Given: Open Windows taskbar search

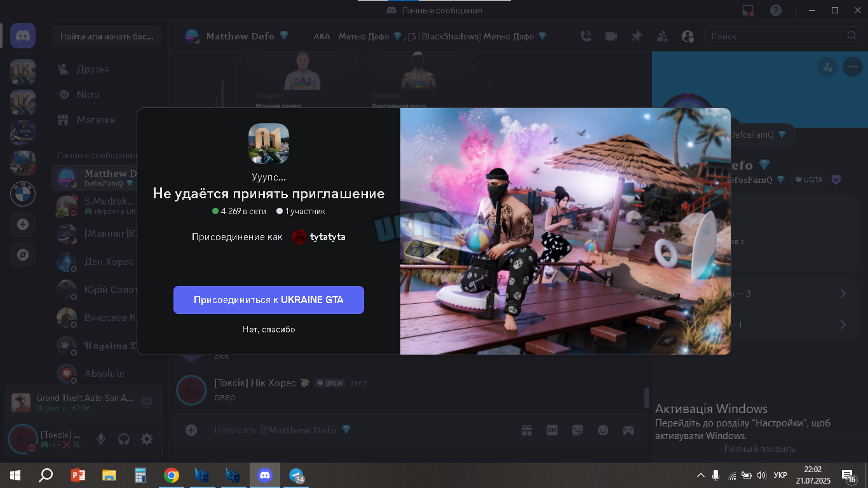Looking at the screenshot, I should click(x=46, y=475).
